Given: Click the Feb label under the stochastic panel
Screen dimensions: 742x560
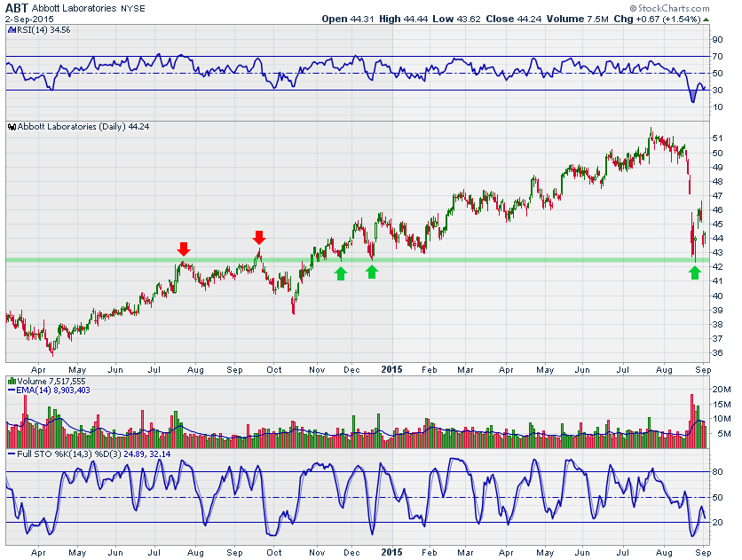Looking at the screenshot, I should [x=430, y=552].
